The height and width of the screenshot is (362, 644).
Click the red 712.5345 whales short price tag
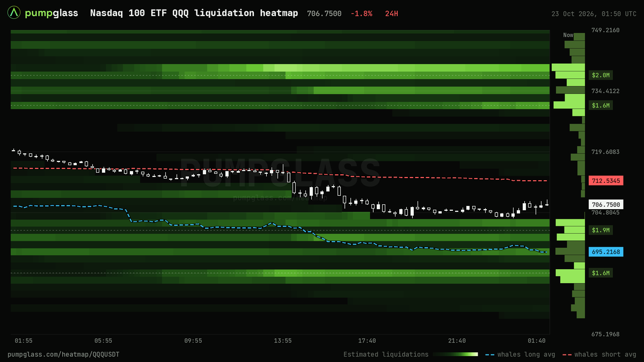606,181
